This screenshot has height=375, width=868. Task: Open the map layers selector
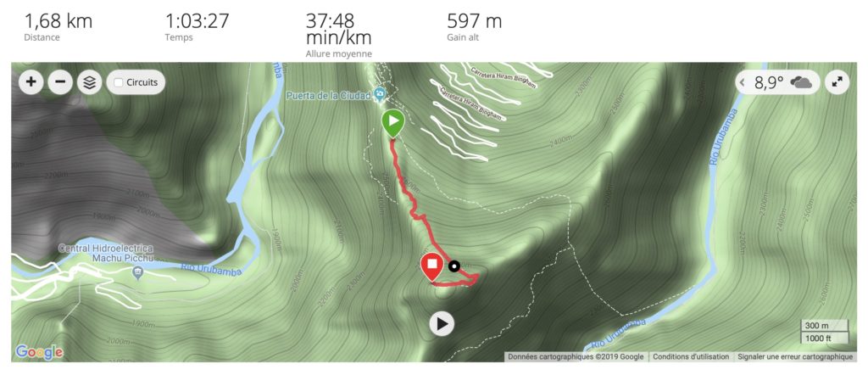(89, 82)
